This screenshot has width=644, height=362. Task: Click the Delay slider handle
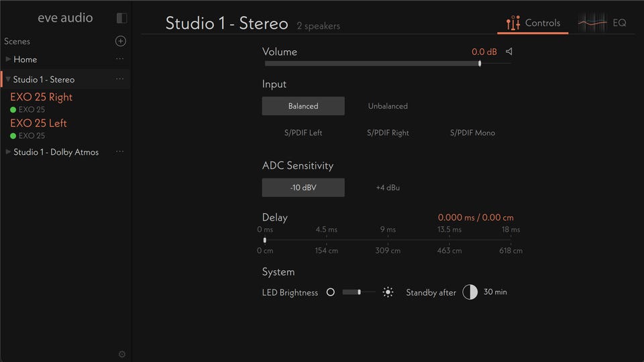pos(264,240)
